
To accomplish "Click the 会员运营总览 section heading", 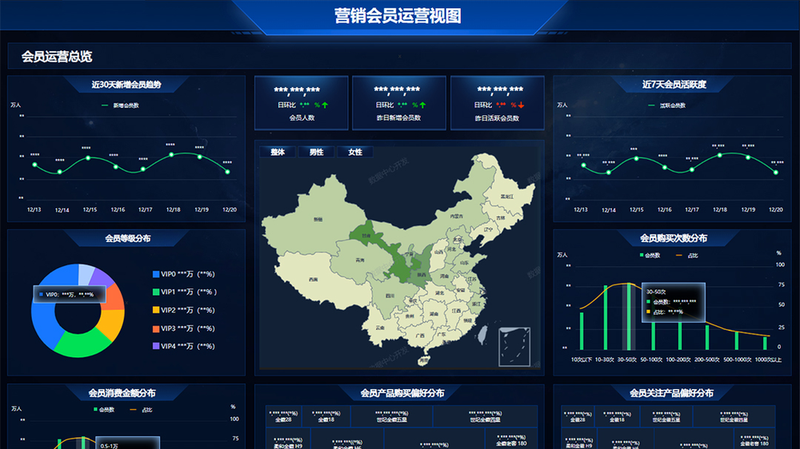I will [57, 57].
